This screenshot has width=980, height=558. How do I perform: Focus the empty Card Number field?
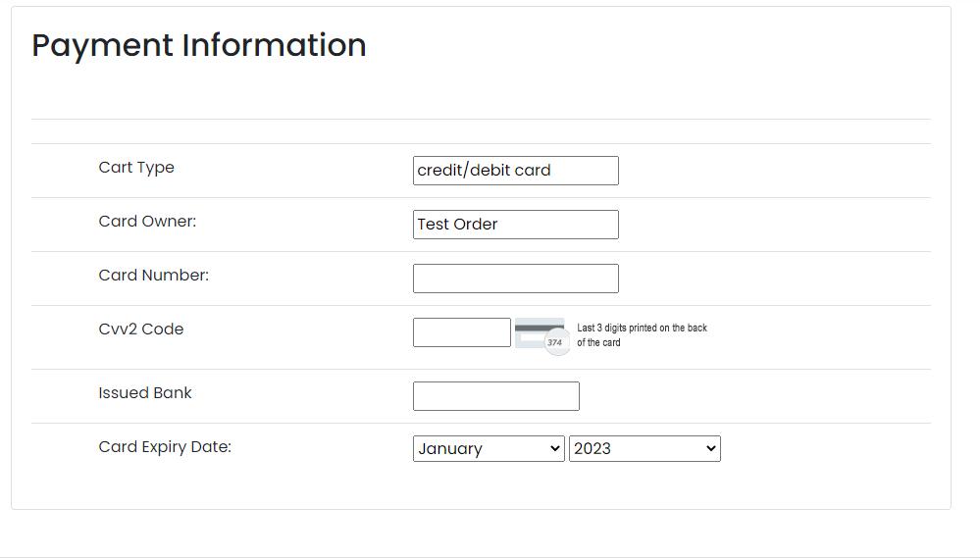[x=515, y=278]
